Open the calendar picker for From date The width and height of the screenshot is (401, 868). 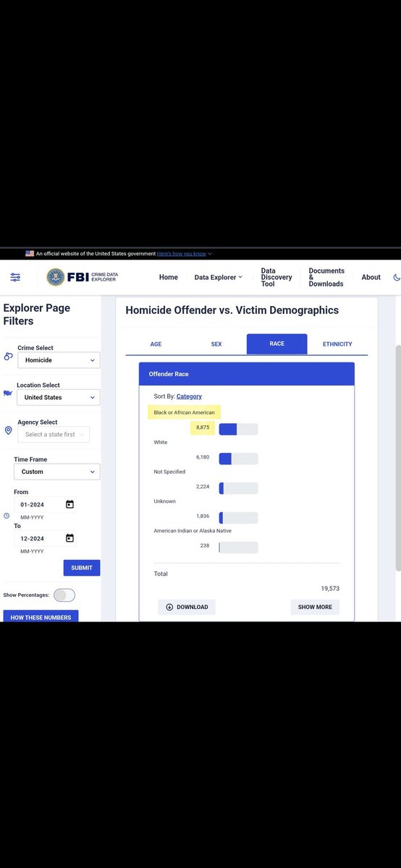coord(69,504)
